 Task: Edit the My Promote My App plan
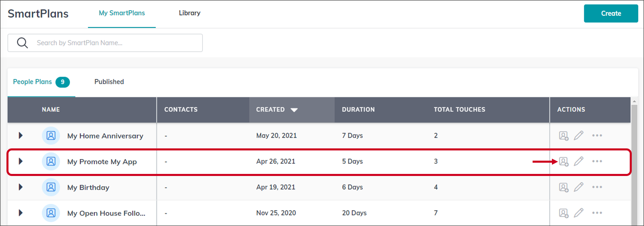tap(579, 161)
